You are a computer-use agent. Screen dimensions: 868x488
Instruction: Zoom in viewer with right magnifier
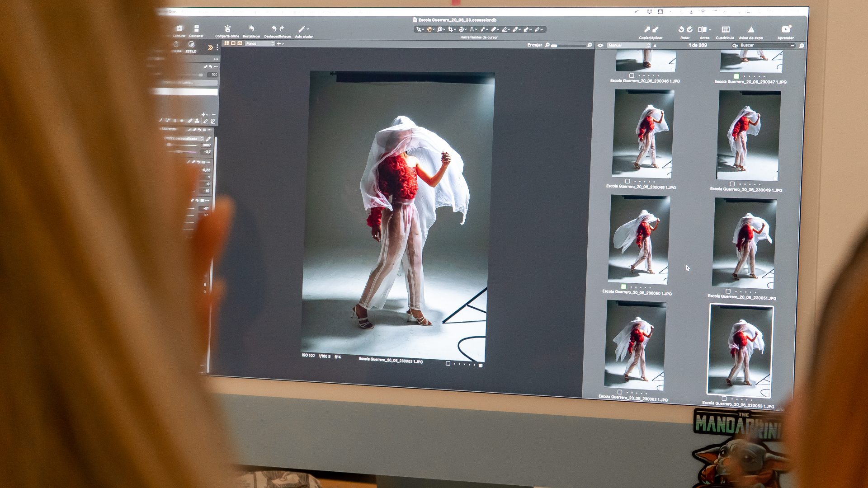point(590,45)
